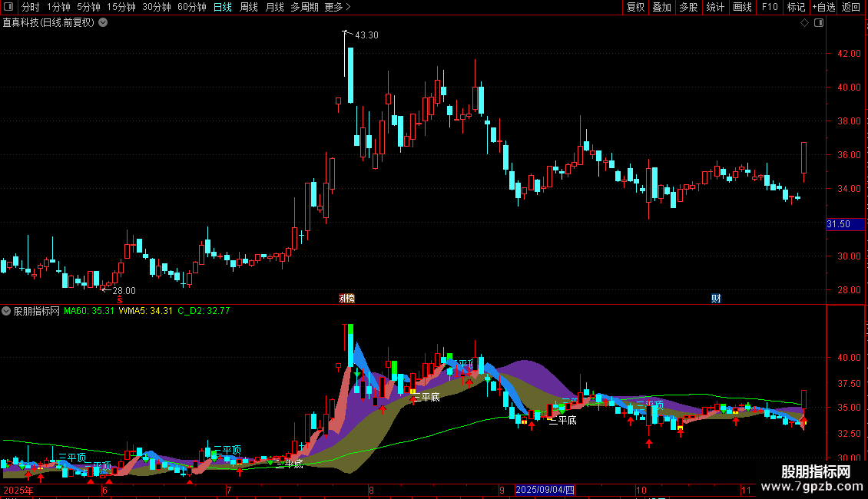Open dropdown next to 直真科技(日线.前复权)

[103, 23]
